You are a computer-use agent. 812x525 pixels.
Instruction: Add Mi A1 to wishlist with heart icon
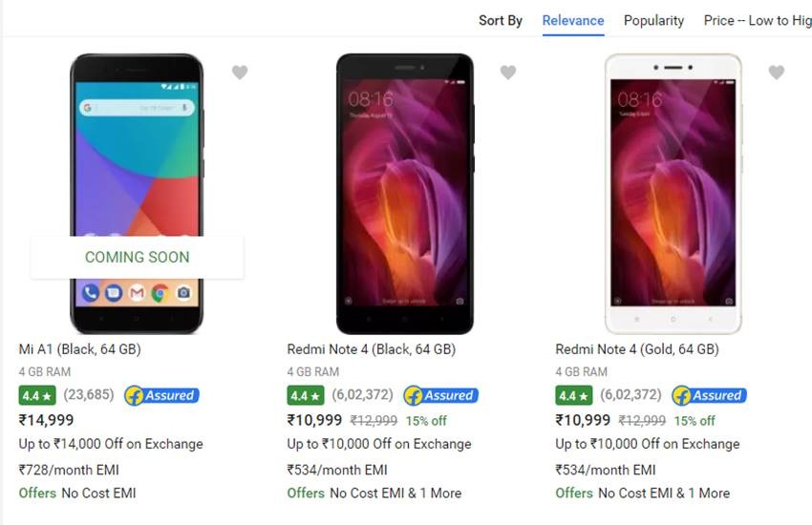point(240,73)
